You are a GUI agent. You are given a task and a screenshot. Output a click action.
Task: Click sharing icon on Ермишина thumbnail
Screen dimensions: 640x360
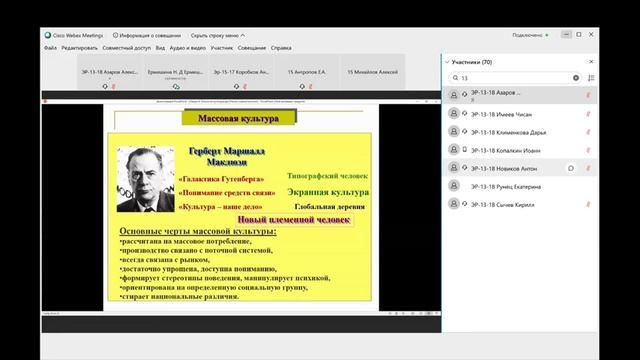(176, 87)
